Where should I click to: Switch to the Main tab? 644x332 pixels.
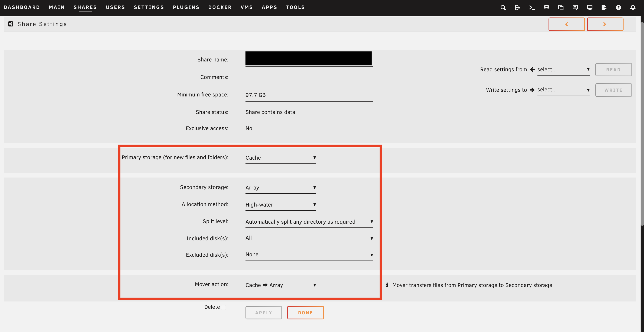pos(57,7)
